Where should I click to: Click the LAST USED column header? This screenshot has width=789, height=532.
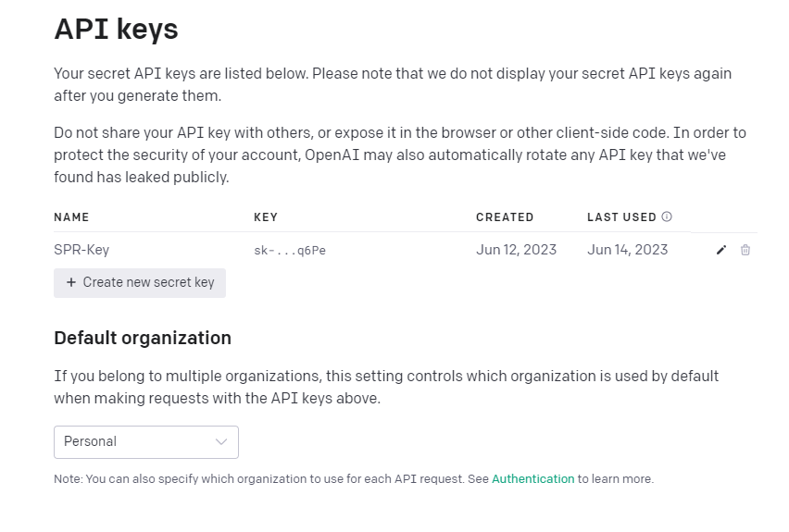pyautogui.click(x=621, y=217)
